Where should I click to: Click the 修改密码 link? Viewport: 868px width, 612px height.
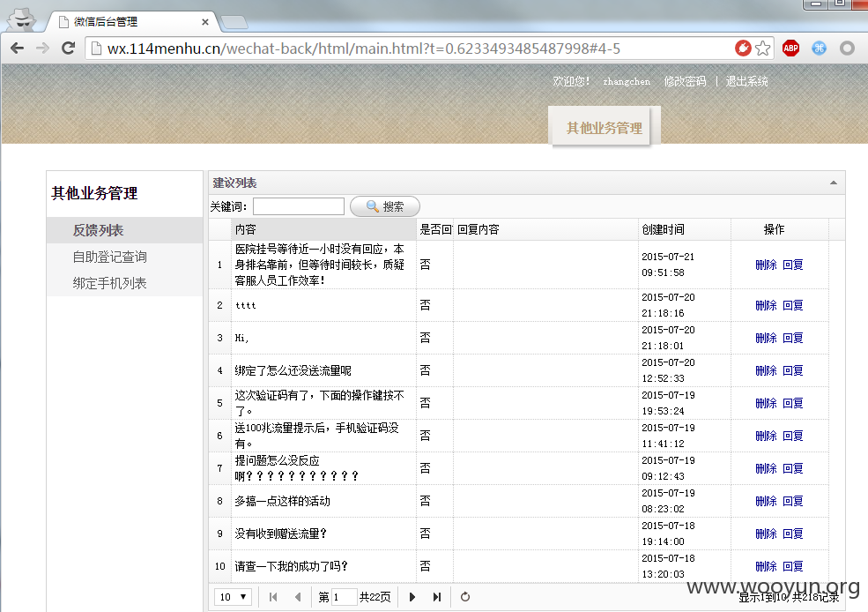(685, 81)
